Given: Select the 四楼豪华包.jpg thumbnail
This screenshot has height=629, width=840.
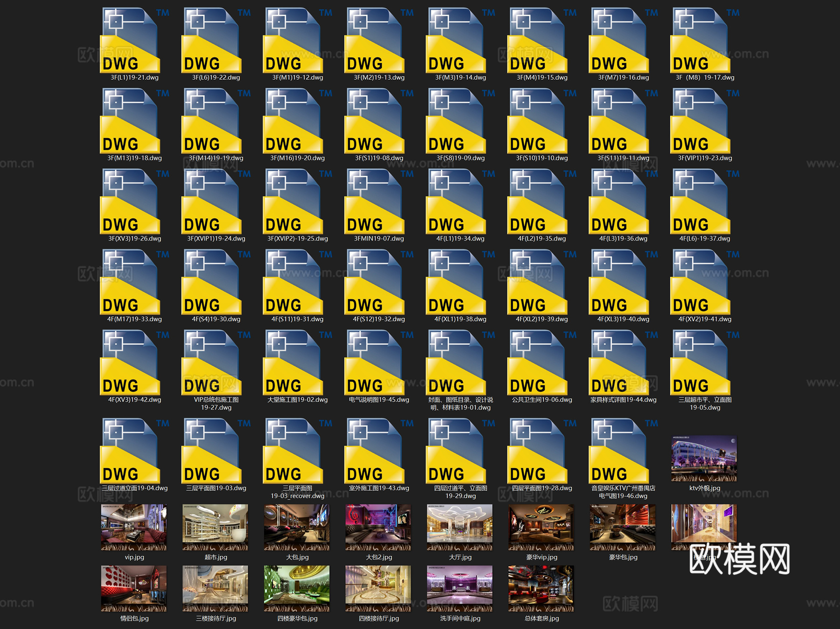Looking at the screenshot, I should click(x=297, y=589).
